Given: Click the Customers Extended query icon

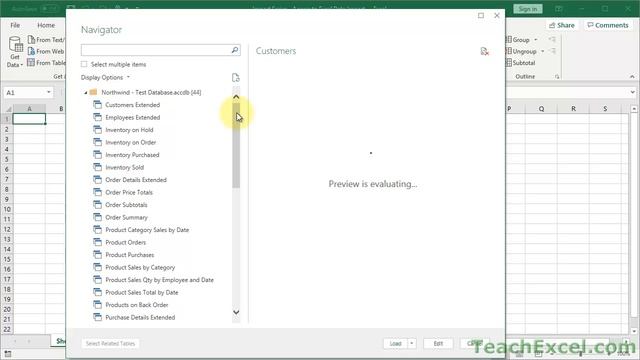Looking at the screenshot, I should point(97,105).
